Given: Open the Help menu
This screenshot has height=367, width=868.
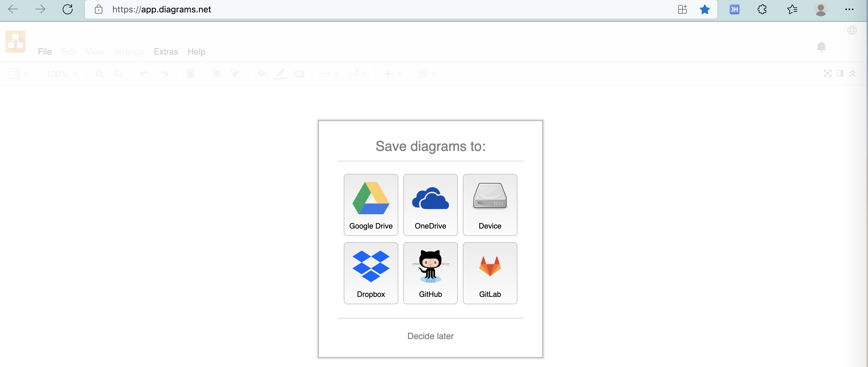Looking at the screenshot, I should click(196, 52).
